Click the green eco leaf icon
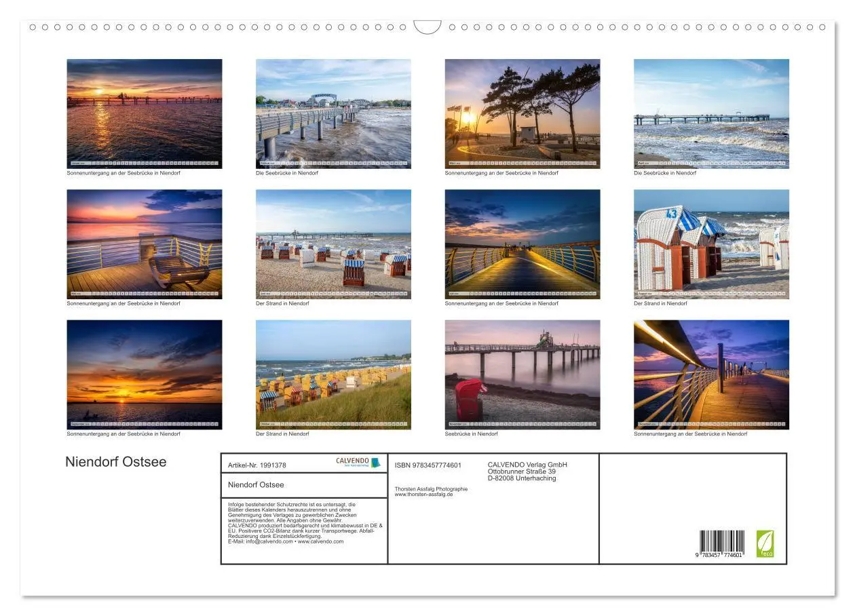Screen dimensions: 855x616 pos(765,543)
